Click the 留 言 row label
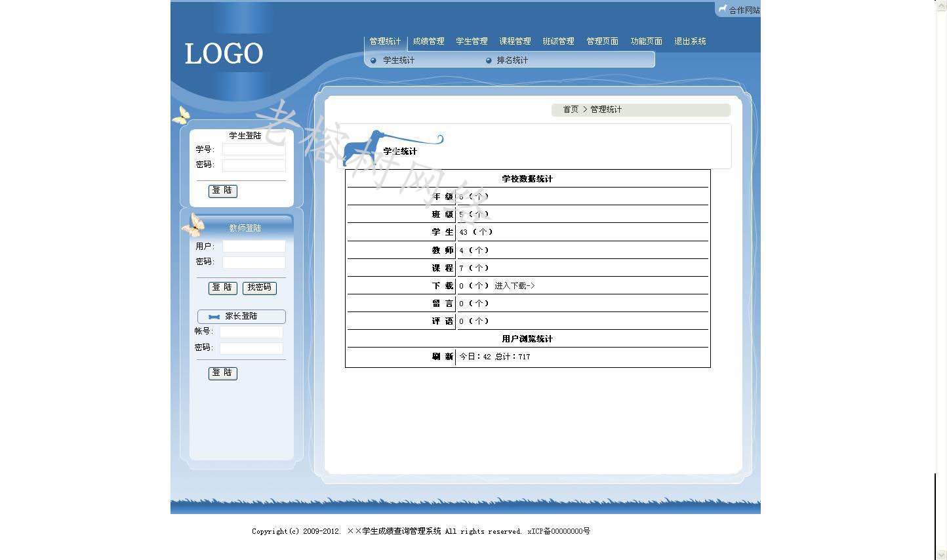Viewport: 947px width, 560px height. [x=443, y=304]
